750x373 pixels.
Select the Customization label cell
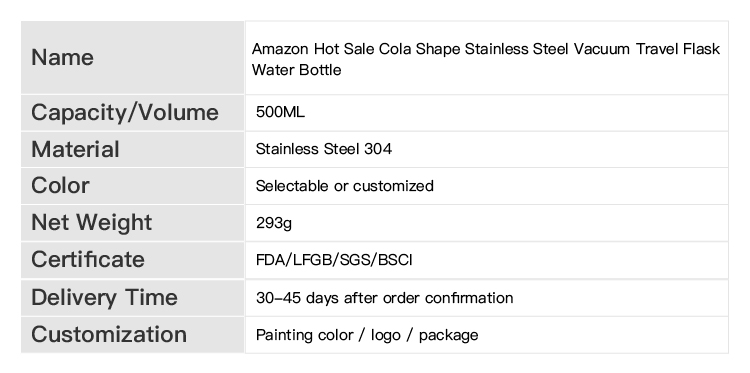(132, 335)
